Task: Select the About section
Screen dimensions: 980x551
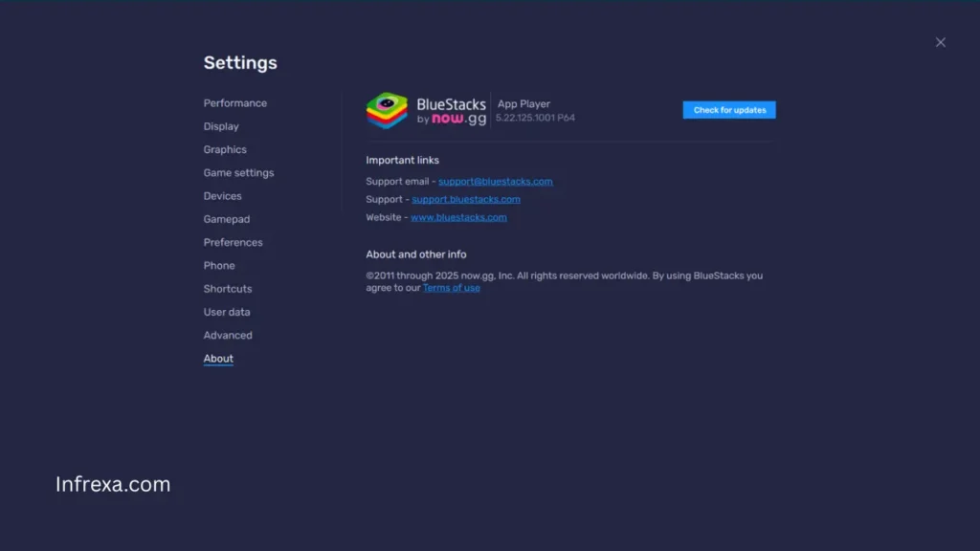Action: coord(217,358)
